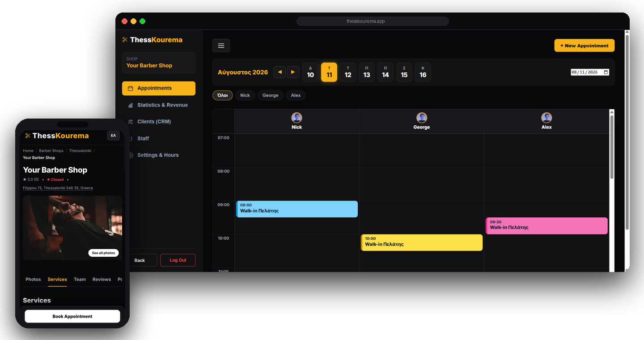Click the bar chart Statistics icon
This screenshot has height=340, width=644.
(x=131, y=105)
